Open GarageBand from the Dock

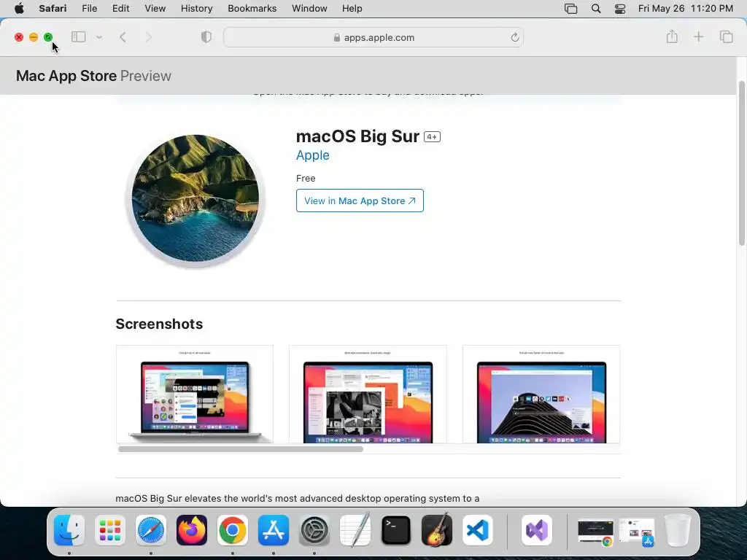tap(437, 529)
